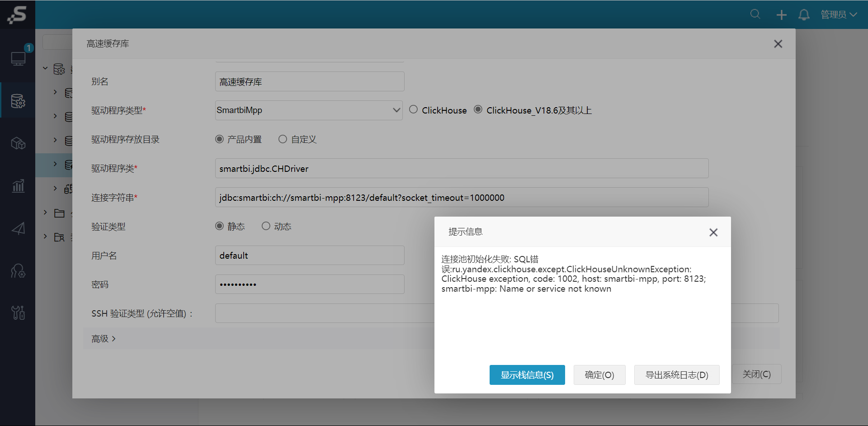Expand the highlighted database tree node
Screen dimensions: 868x426
coord(55,164)
